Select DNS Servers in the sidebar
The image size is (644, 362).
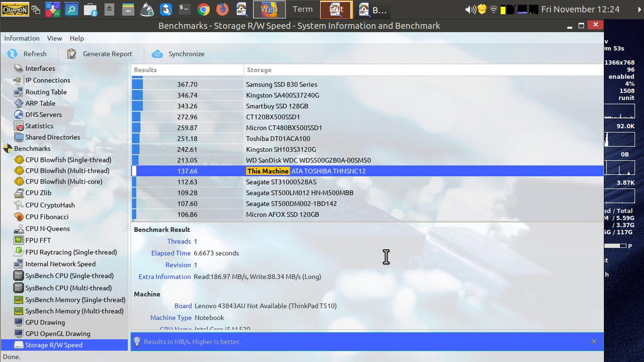(44, 115)
